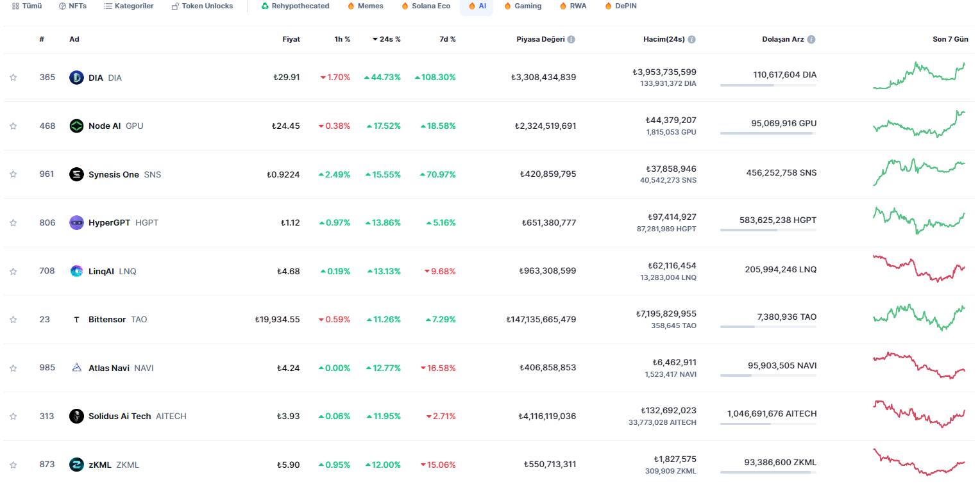980x487 pixels.
Task: Click ZKML circulating supply progress bar
Action: [768, 472]
